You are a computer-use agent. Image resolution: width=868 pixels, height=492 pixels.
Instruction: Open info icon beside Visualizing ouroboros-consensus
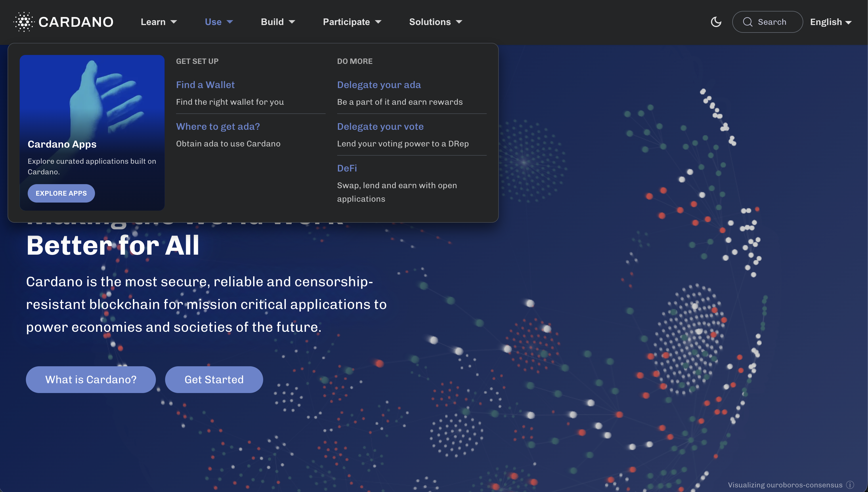[850, 485]
